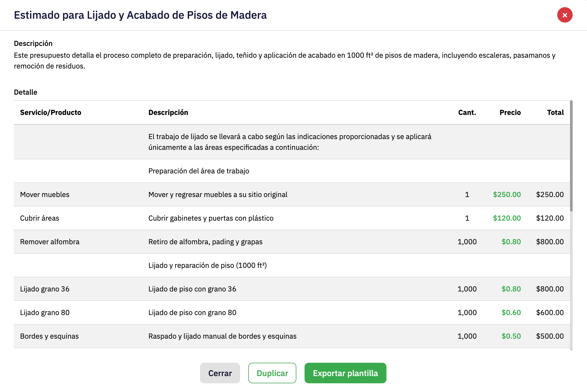
Task: Click the $250.00 price for Mover muebles
Action: pos(507,194)
